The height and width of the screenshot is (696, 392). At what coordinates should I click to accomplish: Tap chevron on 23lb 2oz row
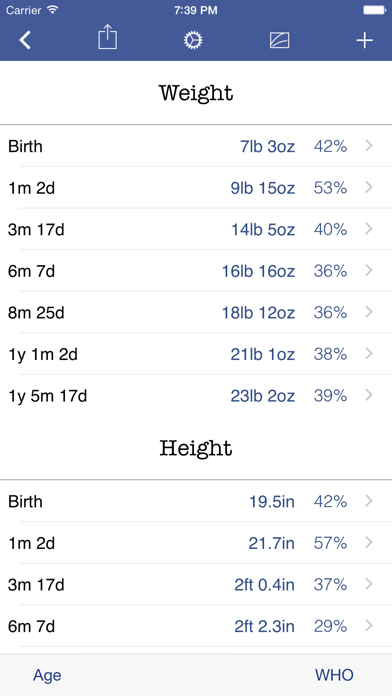(x=368, y=395)
